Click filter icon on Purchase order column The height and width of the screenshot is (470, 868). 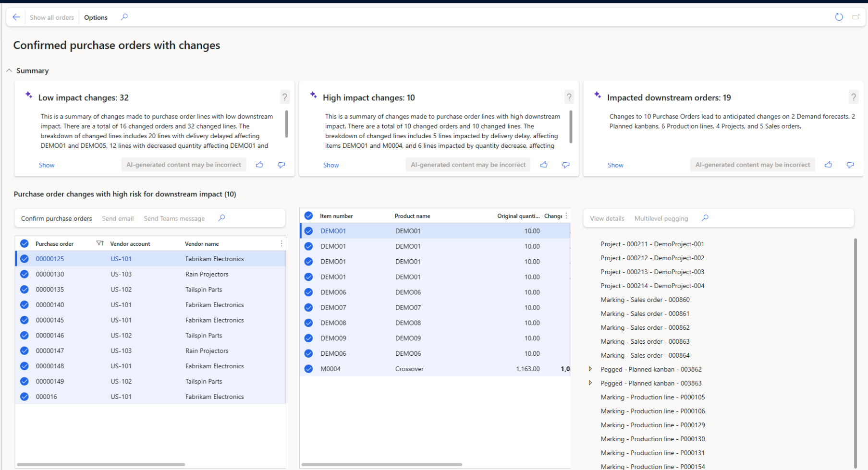(x=99, y=243)
